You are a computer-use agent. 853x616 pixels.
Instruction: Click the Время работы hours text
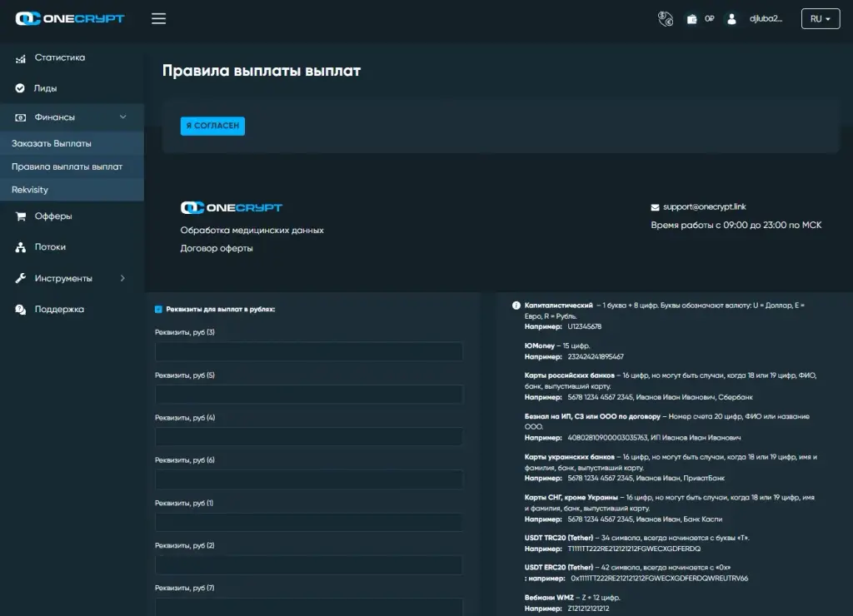point(736,225)
